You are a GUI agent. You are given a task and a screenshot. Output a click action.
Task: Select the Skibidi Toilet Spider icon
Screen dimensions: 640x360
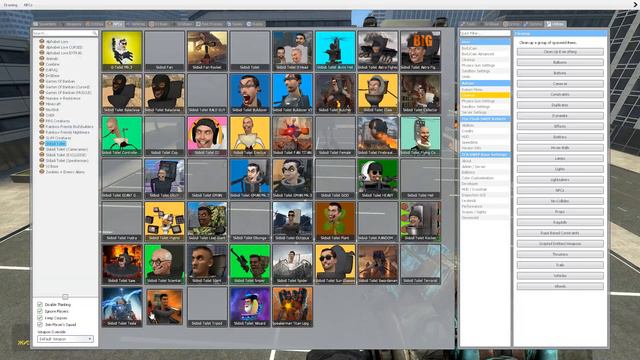[292, 264]
